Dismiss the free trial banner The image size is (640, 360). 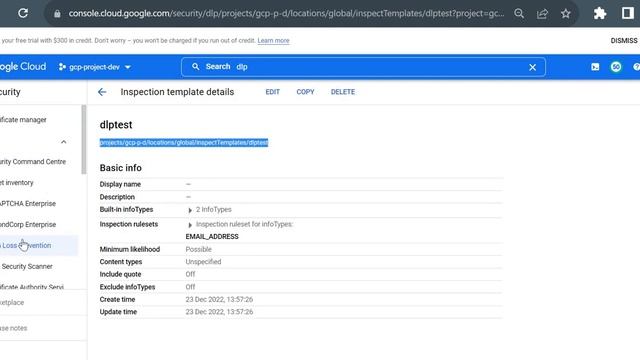coord(624,40)
